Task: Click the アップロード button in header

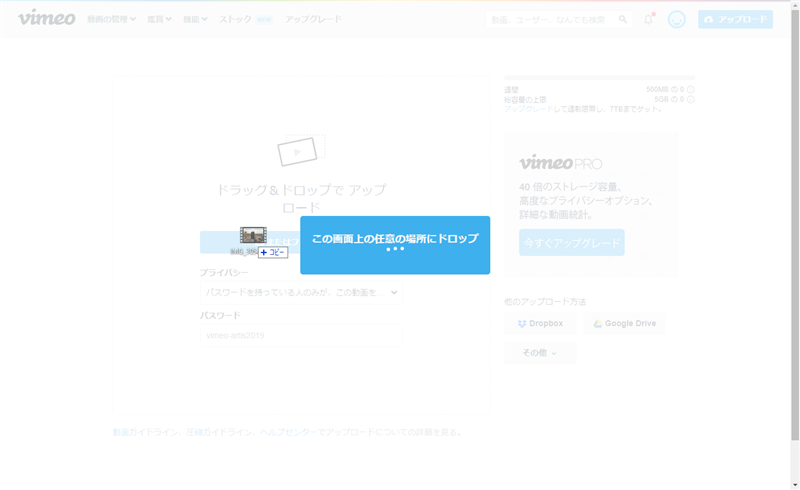Action: coord(735,19)
